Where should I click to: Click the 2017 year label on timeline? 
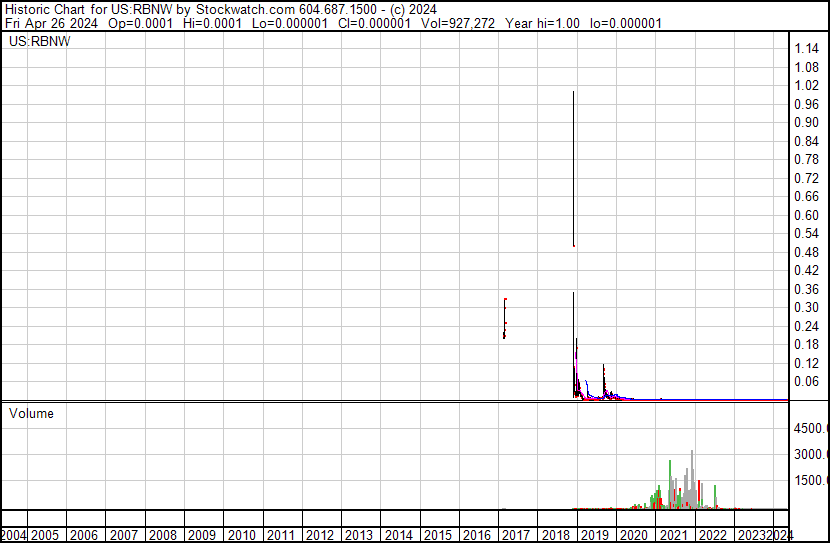[516, 535]
